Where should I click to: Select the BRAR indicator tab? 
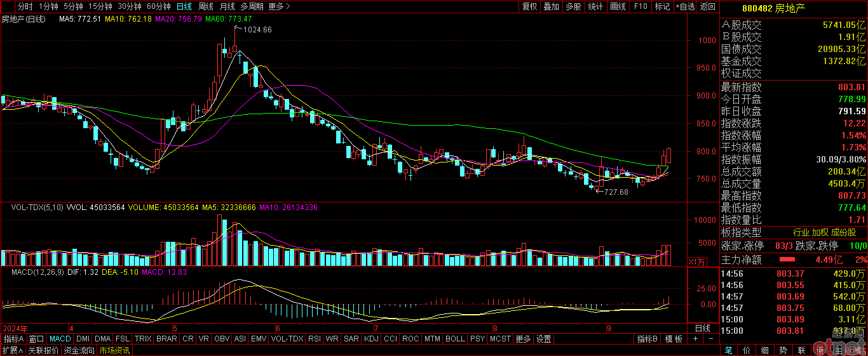166,339
